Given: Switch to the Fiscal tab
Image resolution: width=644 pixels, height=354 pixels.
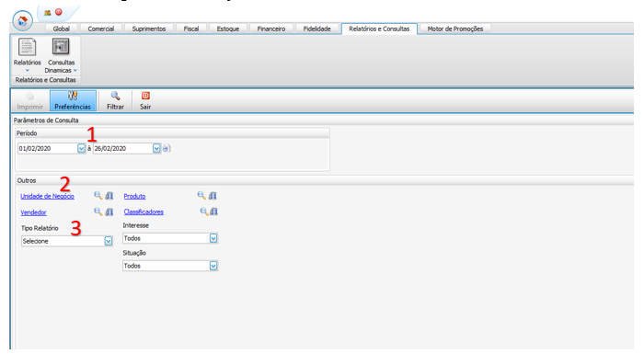Looking at the screenshot, I should [x=191, y=29].
